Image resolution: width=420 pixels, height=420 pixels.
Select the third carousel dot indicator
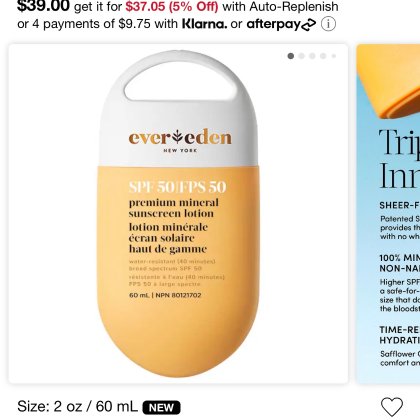click(312, 56)
